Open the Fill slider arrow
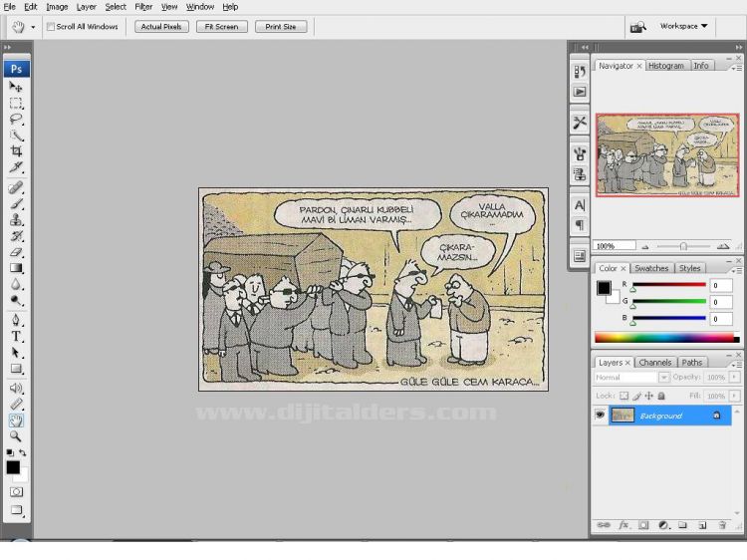The width and height of the screenshot is (747, 560). [735, 396]
